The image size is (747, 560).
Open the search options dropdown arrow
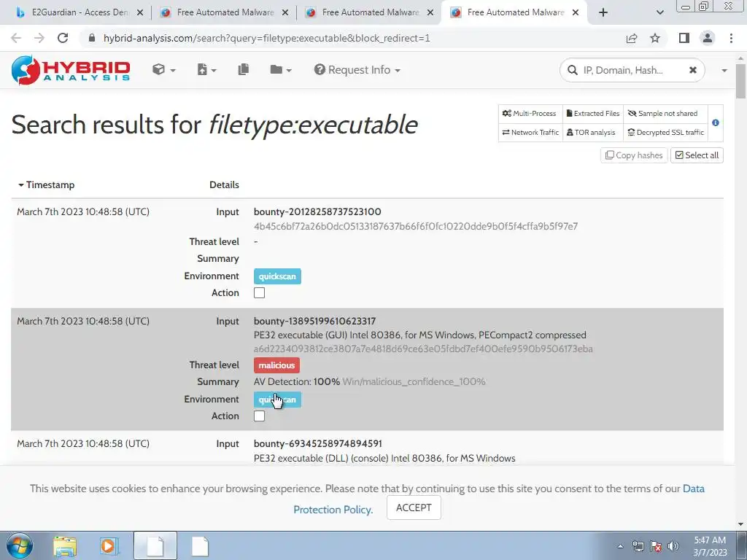pos(724,71)
